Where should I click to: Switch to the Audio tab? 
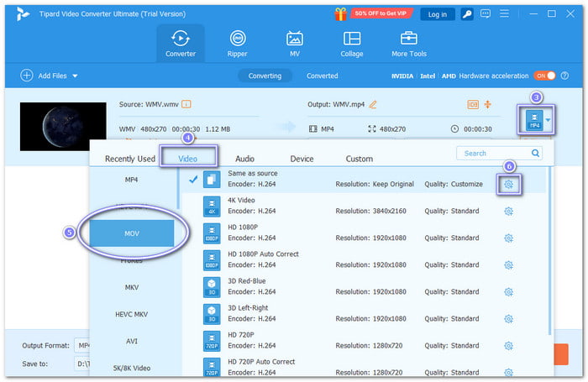[x=244, y=158]
